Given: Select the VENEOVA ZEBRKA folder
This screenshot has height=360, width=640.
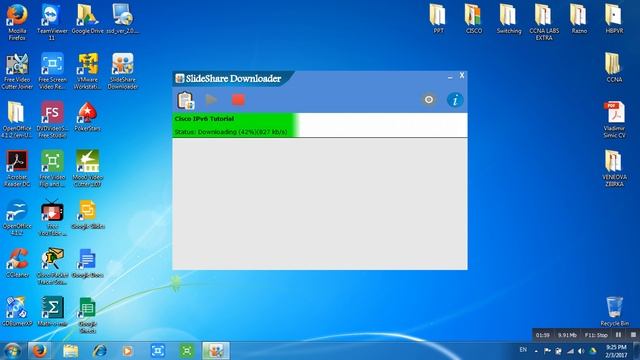Looking at the screenshot, I should click(614, 169).
